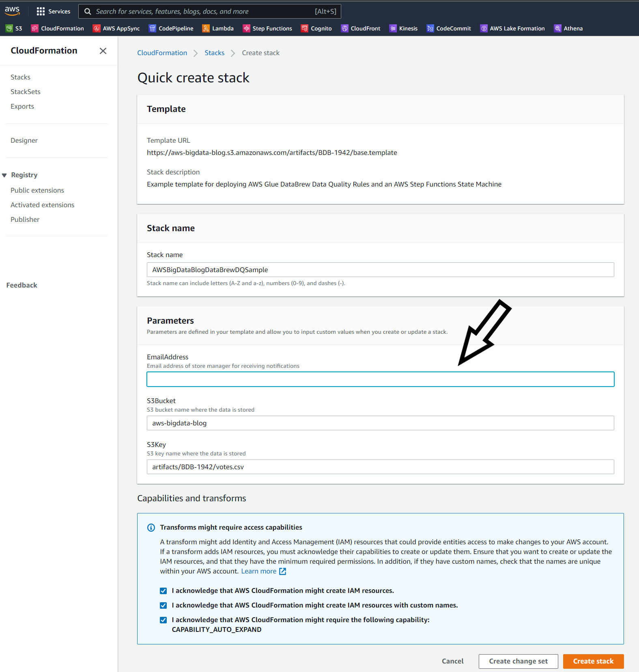This screenshot has height=672, width=639.
Task: Open the Athena shortcut icon
Action: pyautogui.click(x=558, y=28)
